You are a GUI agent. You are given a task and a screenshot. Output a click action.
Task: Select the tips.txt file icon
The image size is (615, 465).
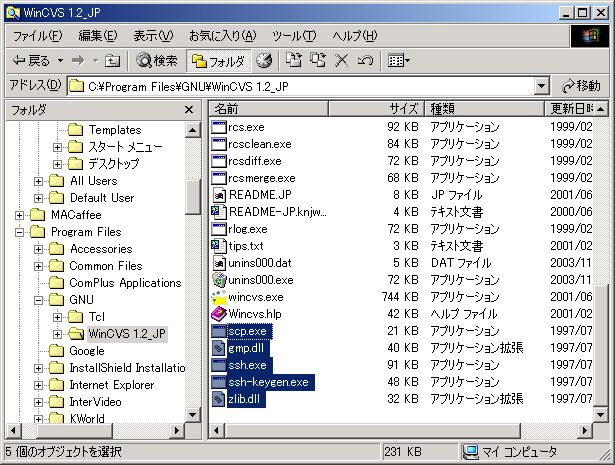tap(218, 246)
